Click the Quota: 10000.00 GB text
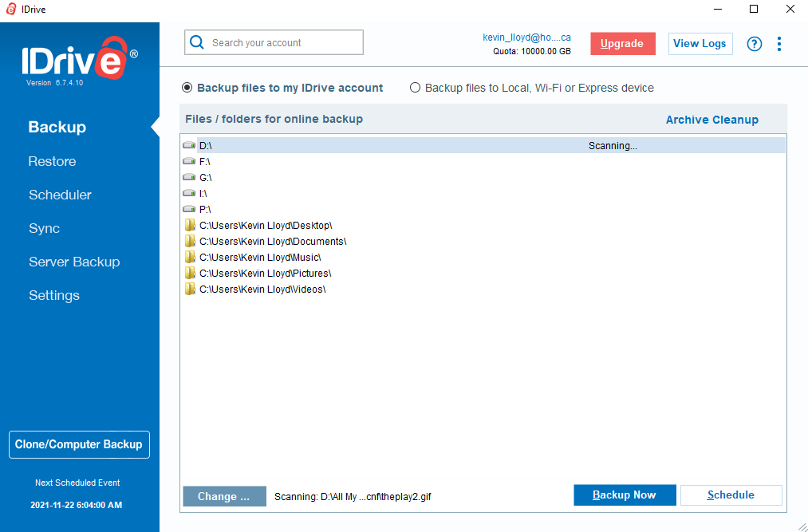This screenshot has height=532, width=808. (x=532, y=52)
